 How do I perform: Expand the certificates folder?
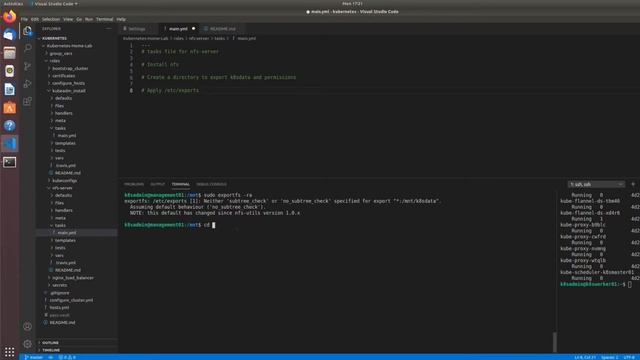coord(63,76)
